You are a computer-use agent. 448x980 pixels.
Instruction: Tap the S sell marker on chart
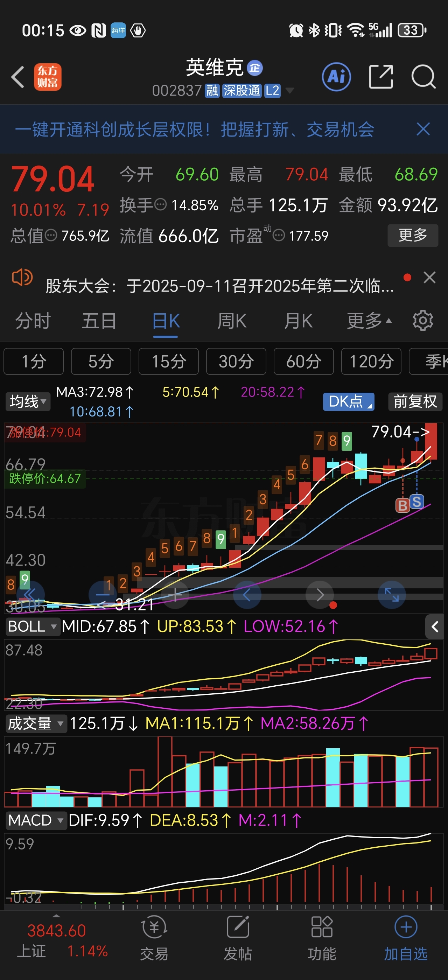click(417, 502)
